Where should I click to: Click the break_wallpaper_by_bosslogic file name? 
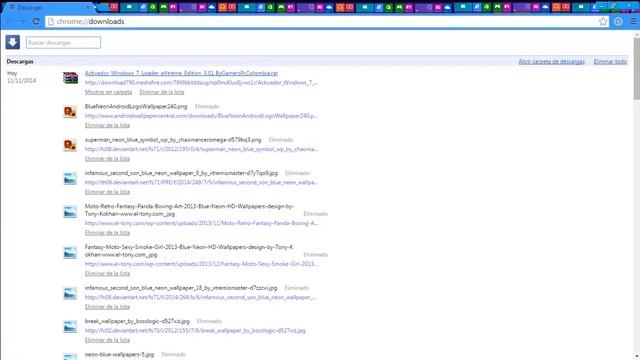(x=137, y=321)
